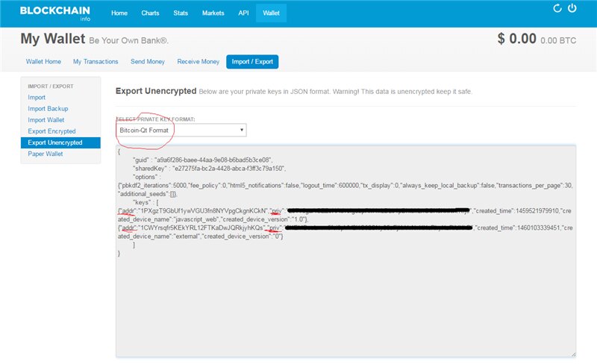
Task: Click the Import link in the sidebar
Action: [37, 98]
